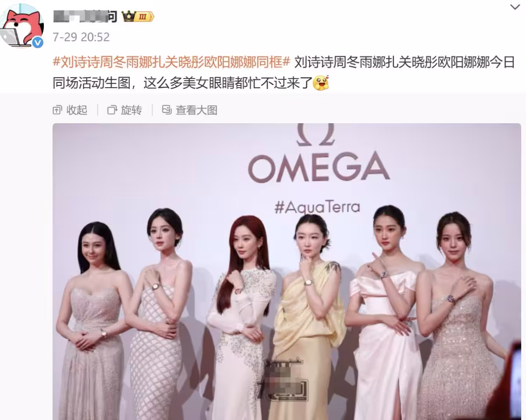Click the 7-29 20:52 timestamp

81,37
